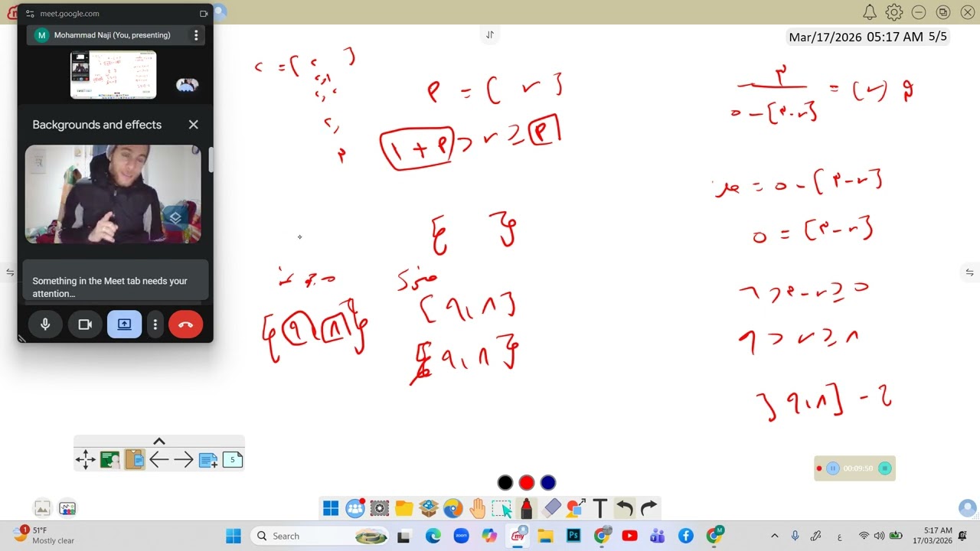Insert image via bottom-left picture icon
This screenshot has height=551, width=980.
coord(42,508)
